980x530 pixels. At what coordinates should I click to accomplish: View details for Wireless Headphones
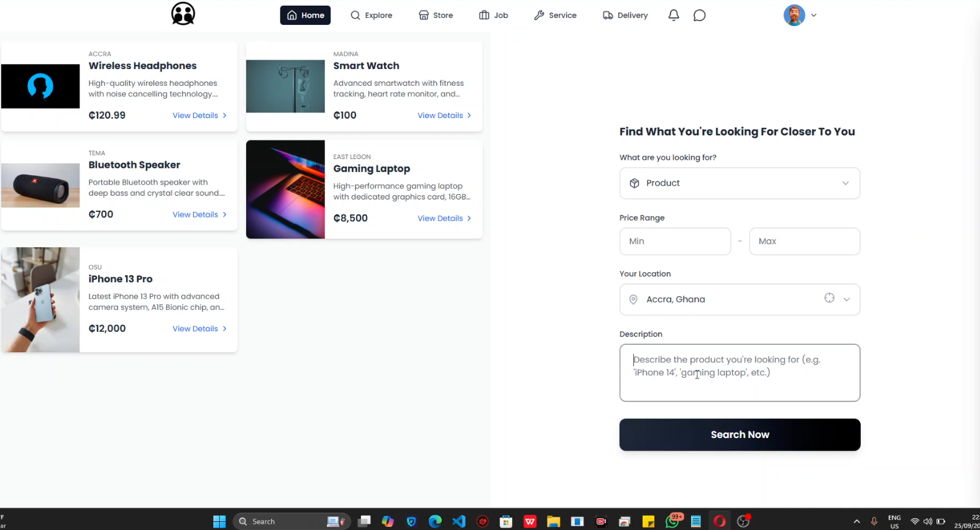tap(199, 116)
